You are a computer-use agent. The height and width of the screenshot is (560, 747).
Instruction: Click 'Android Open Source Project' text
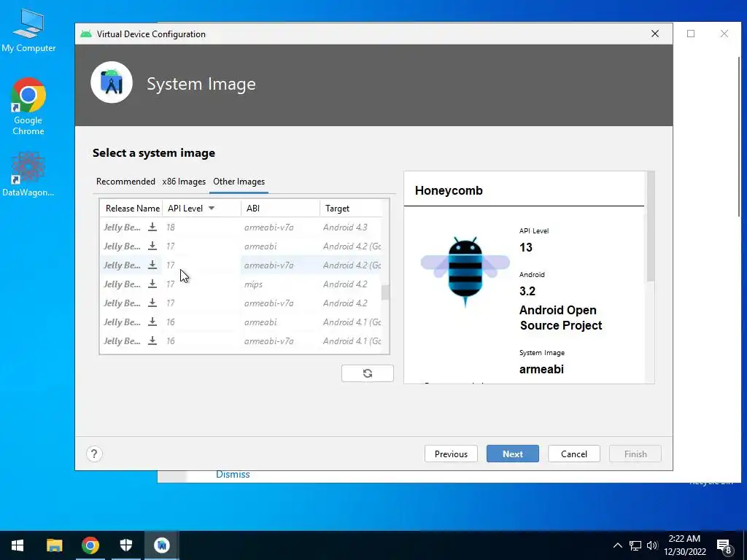(561, 318)
